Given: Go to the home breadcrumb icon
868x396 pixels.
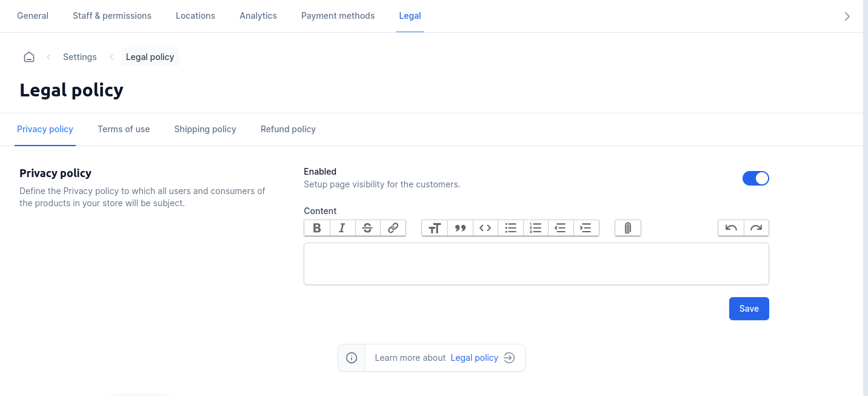Looking at the screenshot, I should click(x=29, y=57).
